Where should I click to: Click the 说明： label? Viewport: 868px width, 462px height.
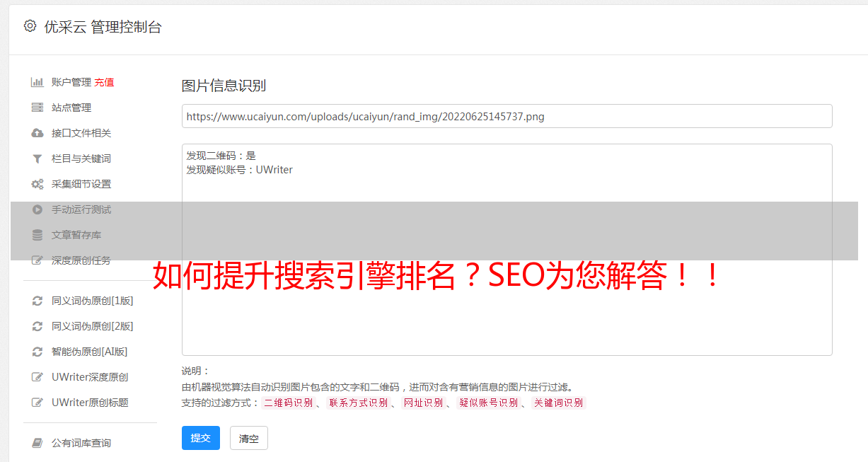click(196, 371)
